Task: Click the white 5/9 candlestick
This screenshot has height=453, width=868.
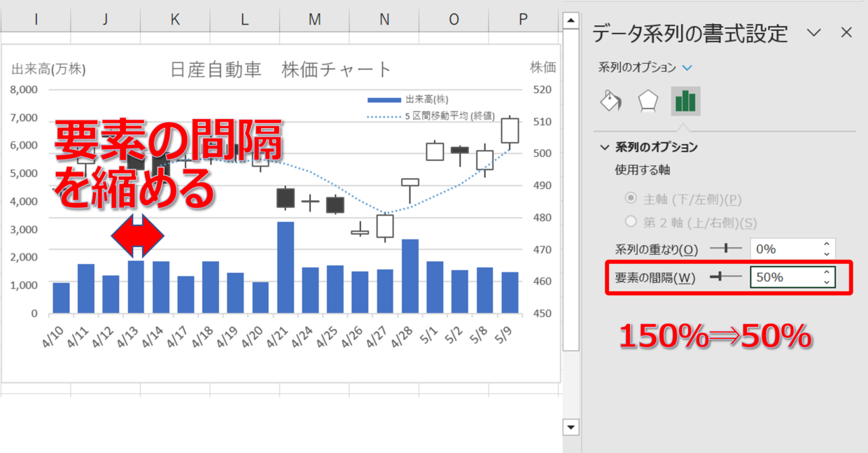Action: tap(510, 131)
